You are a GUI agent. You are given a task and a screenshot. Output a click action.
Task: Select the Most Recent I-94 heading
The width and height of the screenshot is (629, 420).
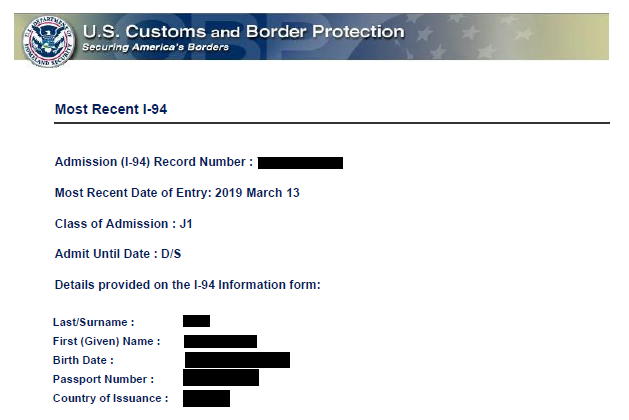(111, 109)
